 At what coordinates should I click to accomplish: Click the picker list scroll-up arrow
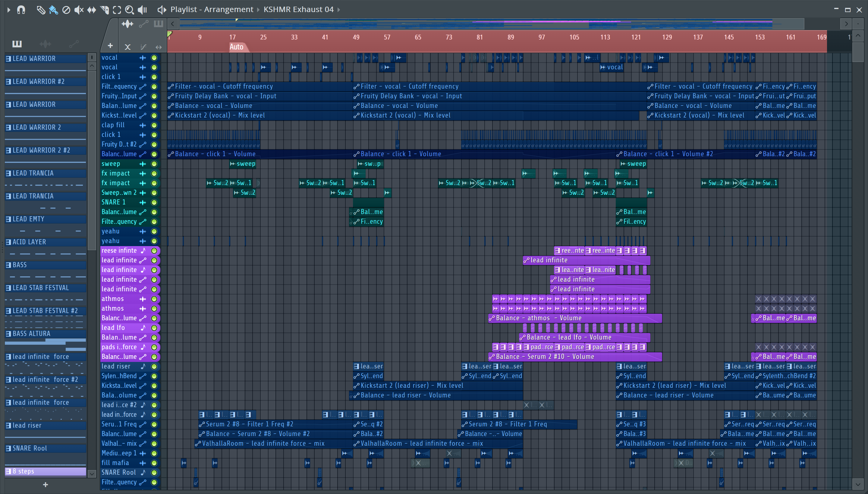click(92, 66)
